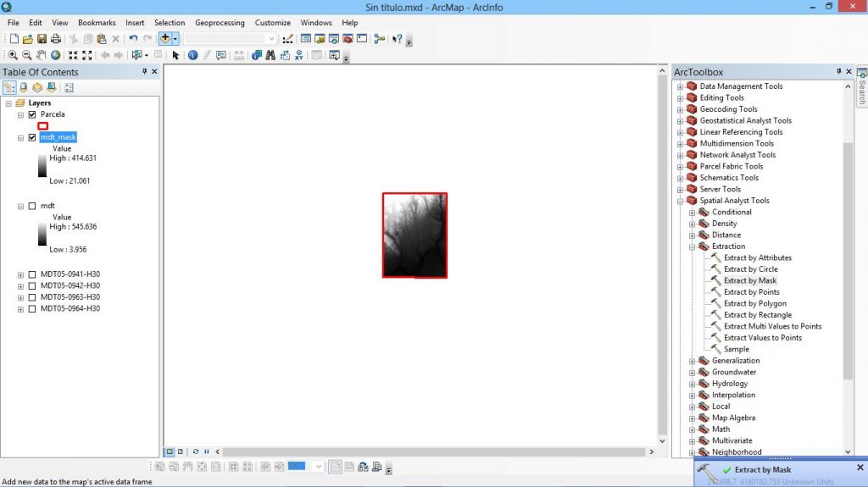Uncheck the Parcela layer visibility
This screenshot has width=868, height=487.
coord(32,114)
